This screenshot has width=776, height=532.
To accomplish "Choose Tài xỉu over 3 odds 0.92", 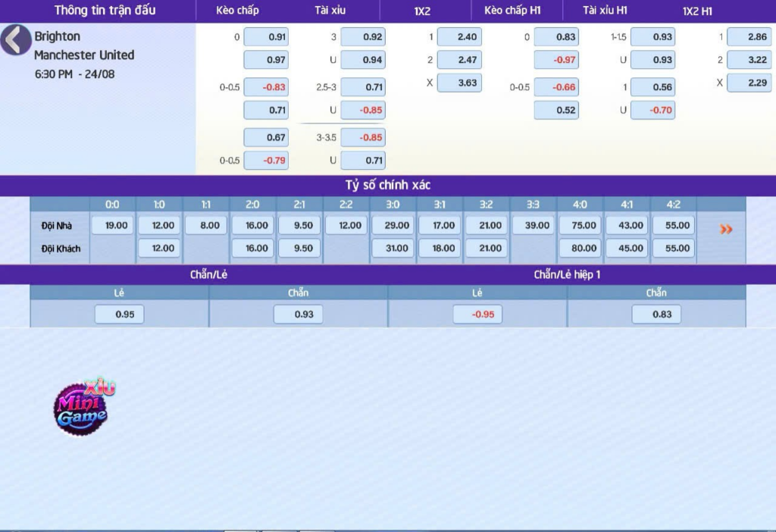I will tap(363, 37).
